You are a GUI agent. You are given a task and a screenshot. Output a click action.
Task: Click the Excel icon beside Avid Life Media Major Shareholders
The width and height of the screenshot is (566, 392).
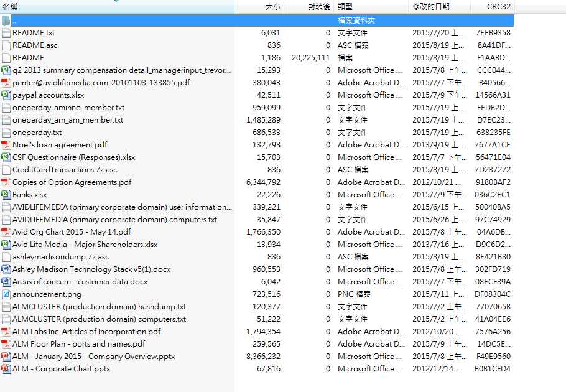[6, 245]
